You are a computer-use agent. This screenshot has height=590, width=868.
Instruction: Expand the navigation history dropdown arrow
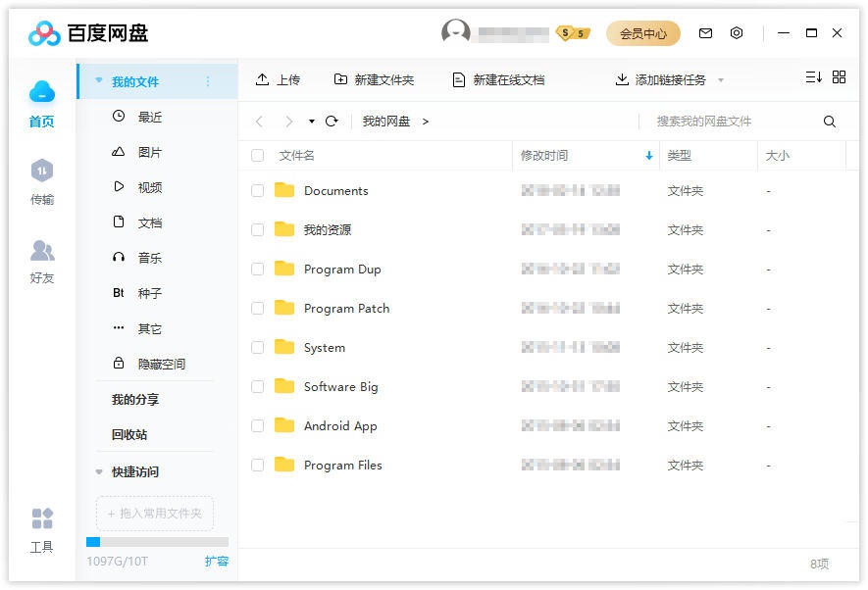312,122
